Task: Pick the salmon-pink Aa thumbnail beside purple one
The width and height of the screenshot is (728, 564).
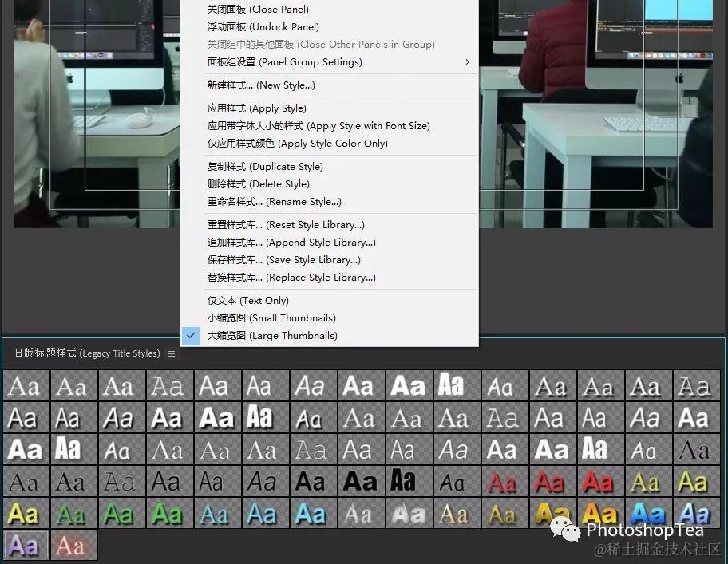Action: click(73, 545)
